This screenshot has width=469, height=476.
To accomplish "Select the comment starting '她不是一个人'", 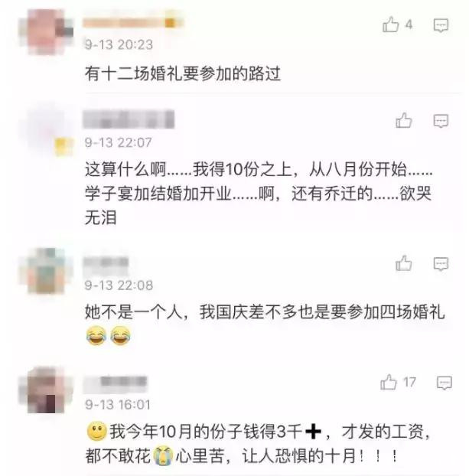I will pos(265,324).
